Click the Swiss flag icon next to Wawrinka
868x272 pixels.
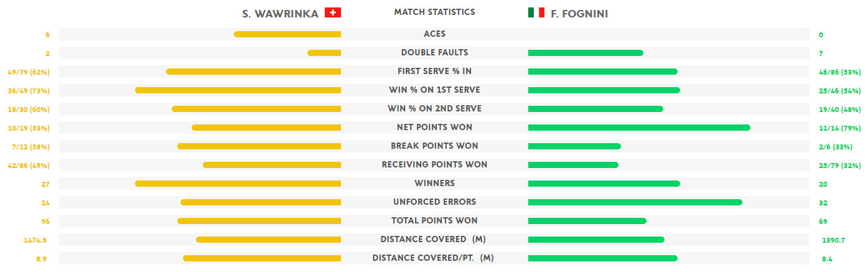coord(333,12)
